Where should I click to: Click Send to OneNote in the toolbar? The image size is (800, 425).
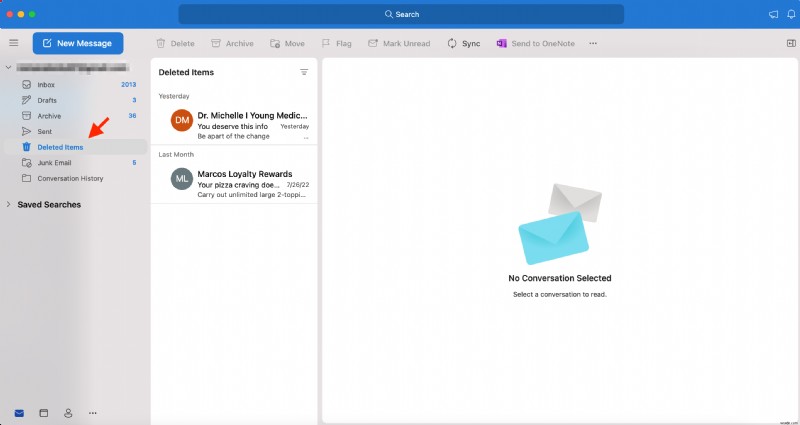tap(536, 43)
